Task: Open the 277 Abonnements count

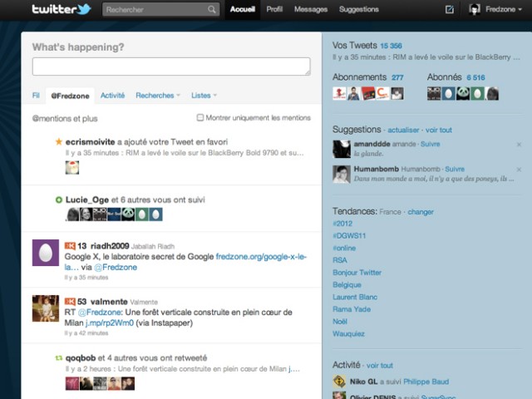Action: 397,77
